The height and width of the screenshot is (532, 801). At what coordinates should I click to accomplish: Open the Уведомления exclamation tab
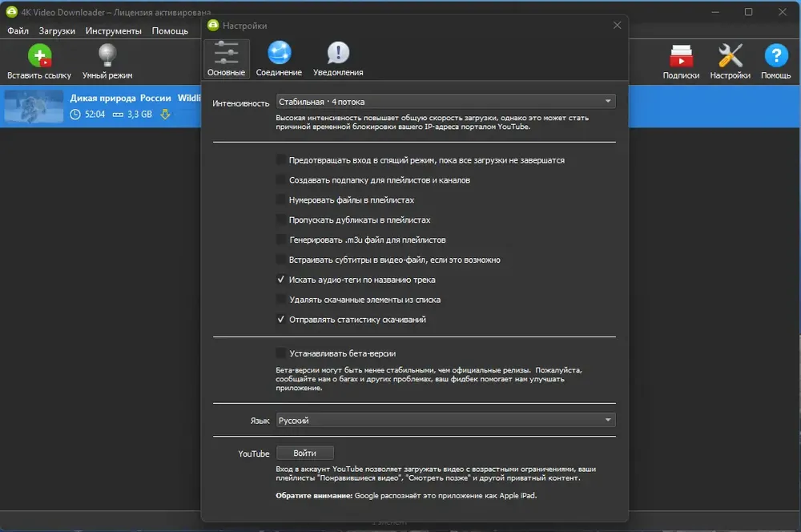(x=338, y=53)
